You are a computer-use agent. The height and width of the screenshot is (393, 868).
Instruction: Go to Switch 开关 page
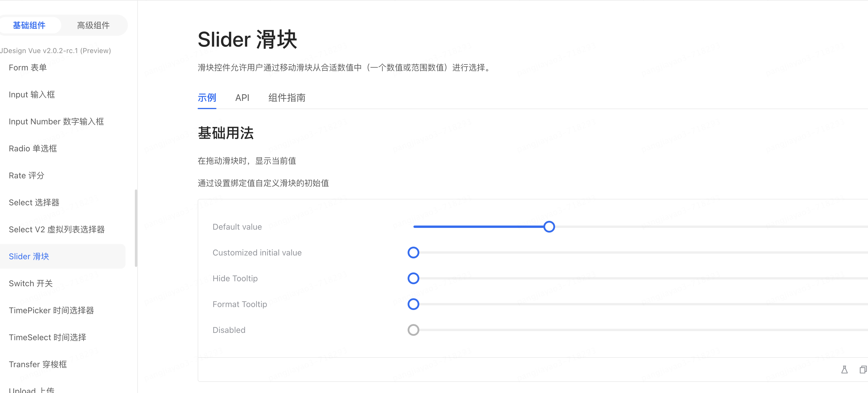tap(31, 284)
